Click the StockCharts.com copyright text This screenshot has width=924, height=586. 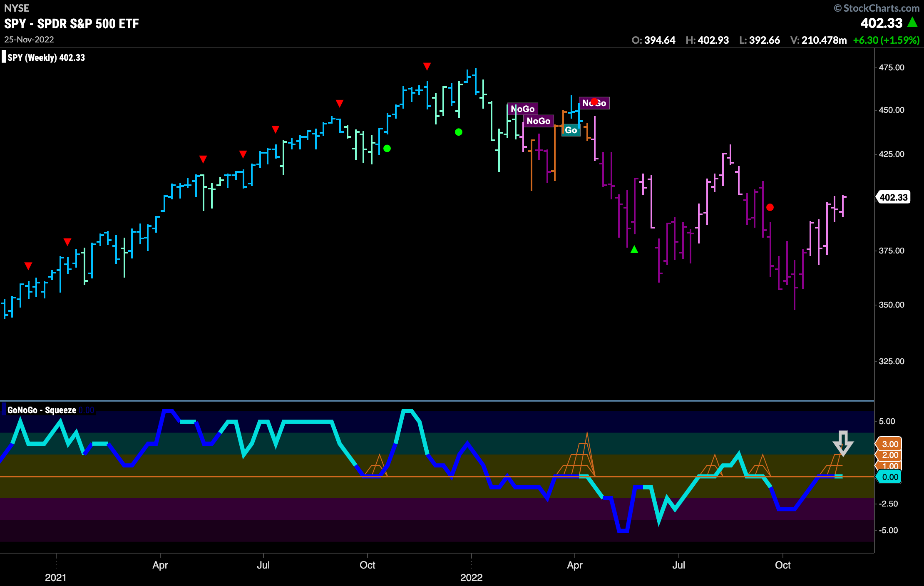[877, 8]
